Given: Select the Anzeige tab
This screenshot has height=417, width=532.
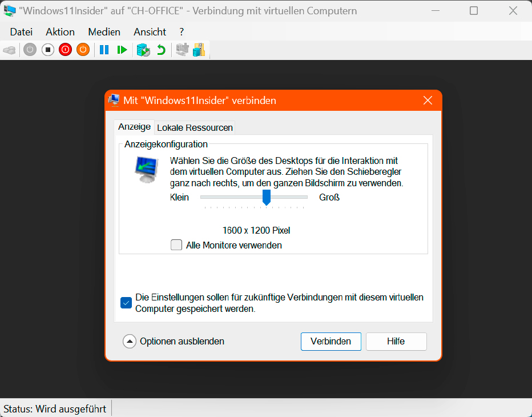Looking at the screenshot, I should 134,127.
